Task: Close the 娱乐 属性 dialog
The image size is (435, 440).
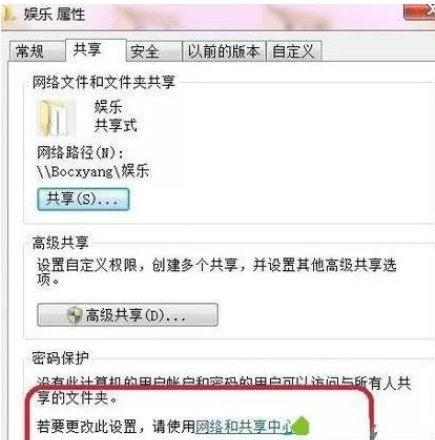Action: (x=419, y=12)
